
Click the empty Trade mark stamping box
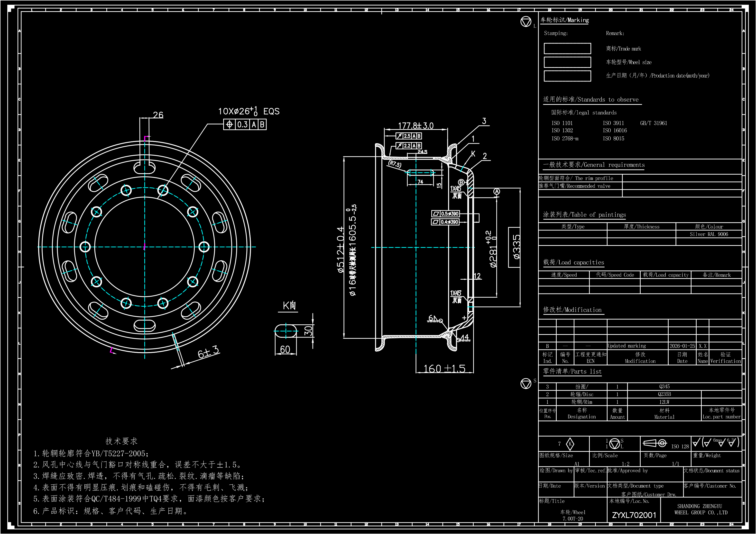coord(567,48)
